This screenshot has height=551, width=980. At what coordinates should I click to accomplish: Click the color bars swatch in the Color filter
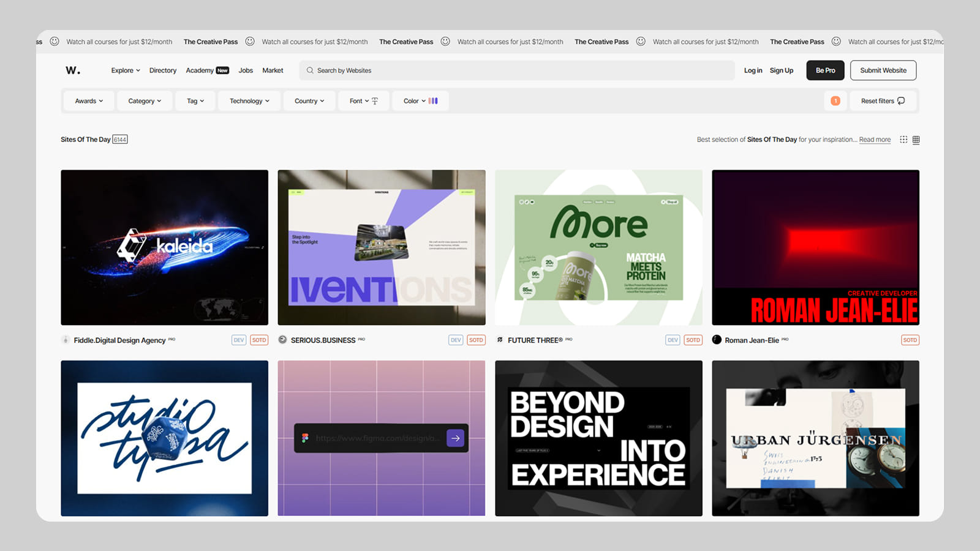click(433, 100)
